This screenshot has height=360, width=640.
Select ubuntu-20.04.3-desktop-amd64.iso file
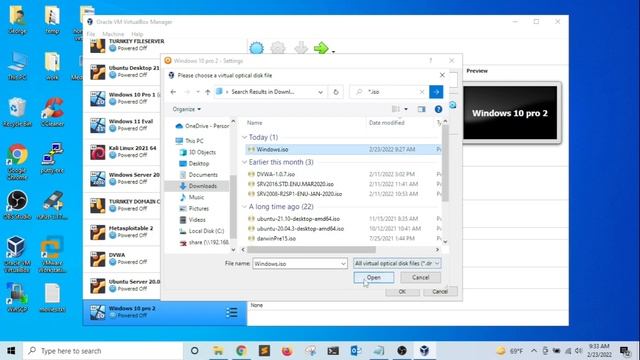[x=300, y=229]
